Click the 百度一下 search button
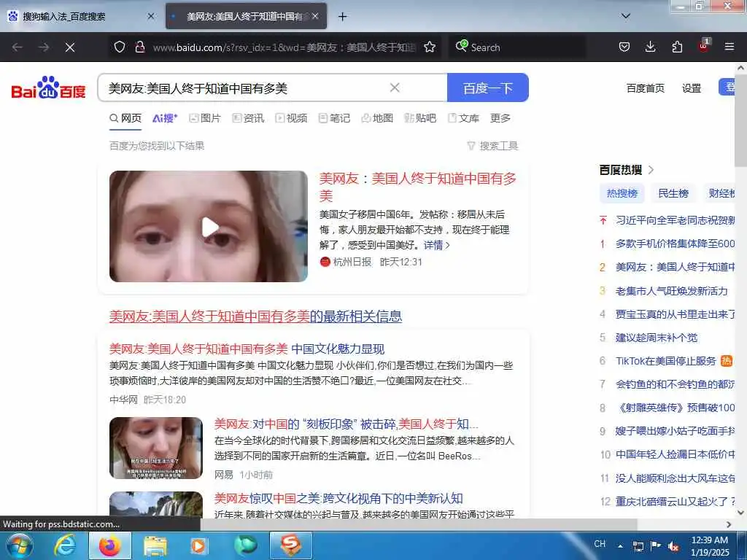747x560 pixels. click(488, 87)
